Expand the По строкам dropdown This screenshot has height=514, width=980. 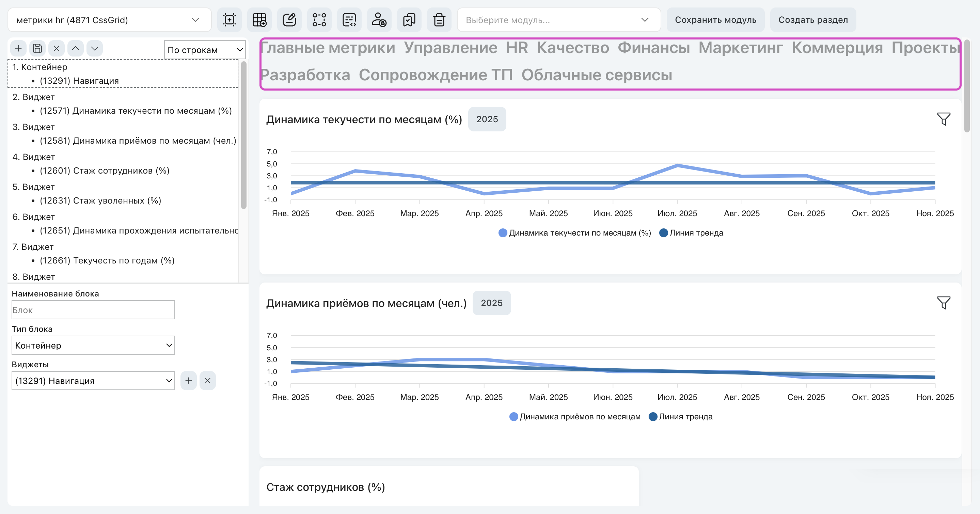point(205,50)
